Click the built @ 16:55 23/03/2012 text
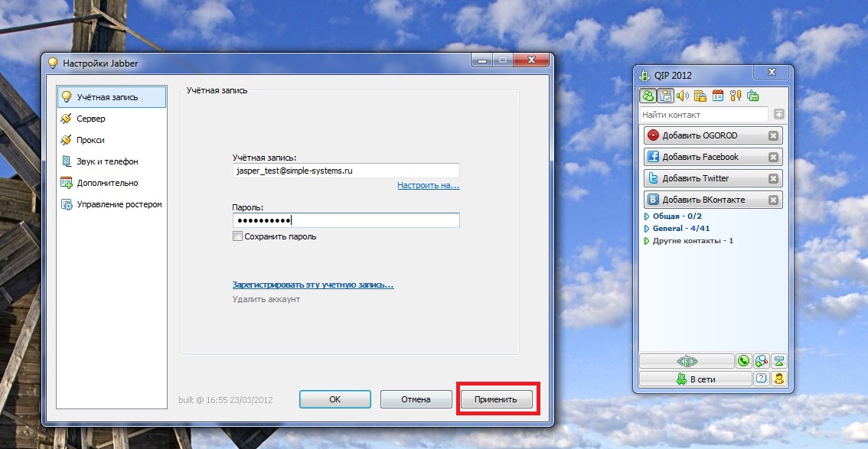Image resolution: width=868 pixels, height=449 pixels. tap(225, 400)
